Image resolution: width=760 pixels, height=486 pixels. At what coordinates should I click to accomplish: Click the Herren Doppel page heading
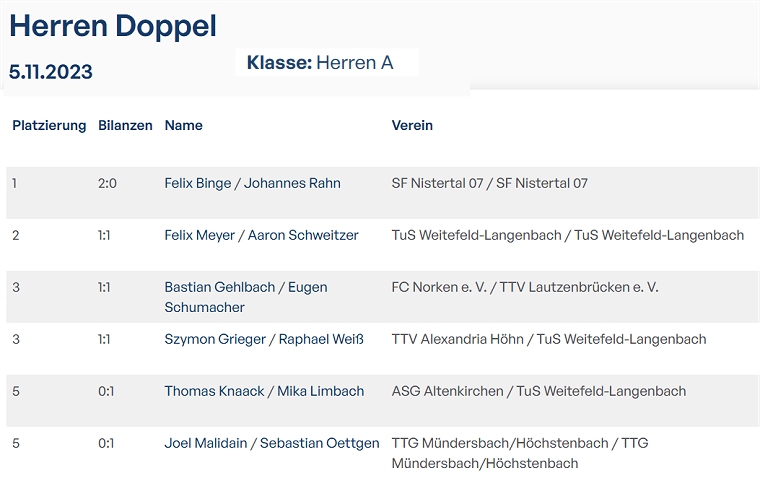pyautogui.click(x=113, y=27)
